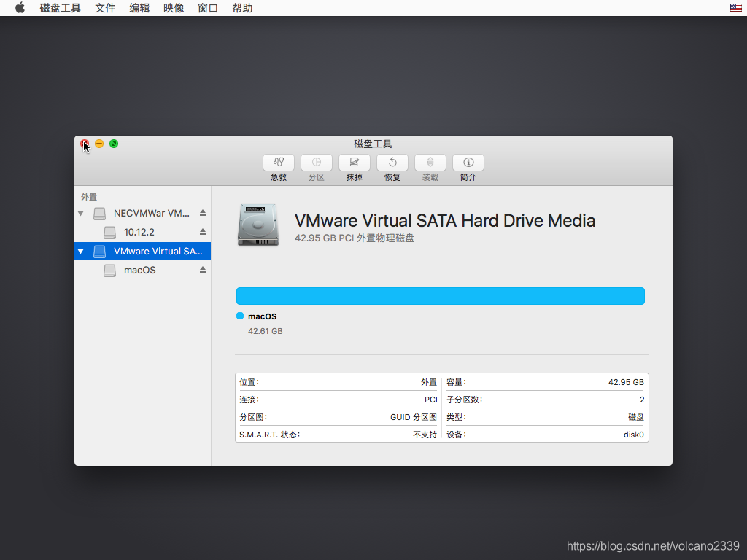Click the macOS label under the usage bar
Viewport: 747px width, 560px height.
click(x=262, y=316)
